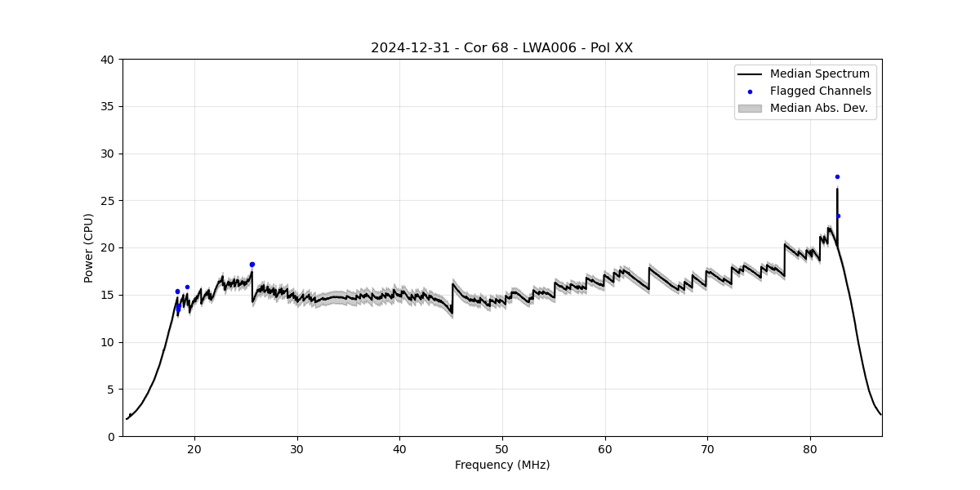This screenshot has width=980, height=490.
Task: Click the y-axis tick label 40
Action: click(108, 60)
